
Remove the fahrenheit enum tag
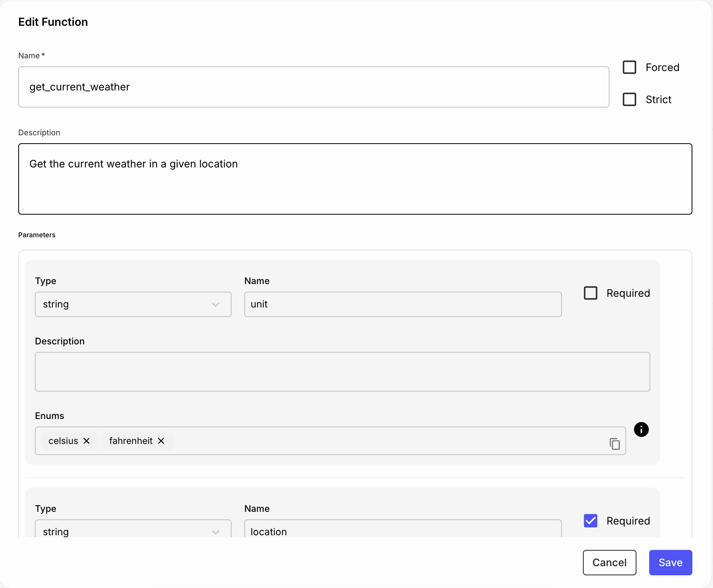(161, 441)
